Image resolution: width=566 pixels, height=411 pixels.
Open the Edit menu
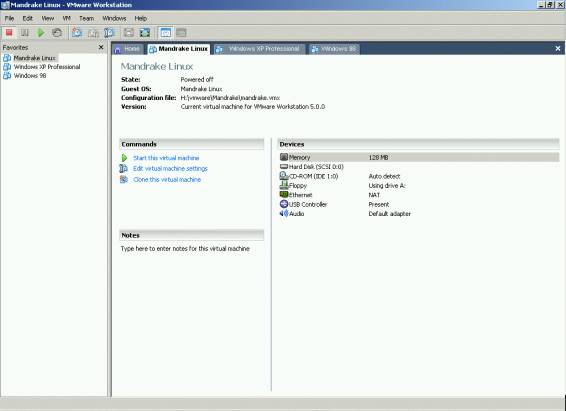[28, 18]
